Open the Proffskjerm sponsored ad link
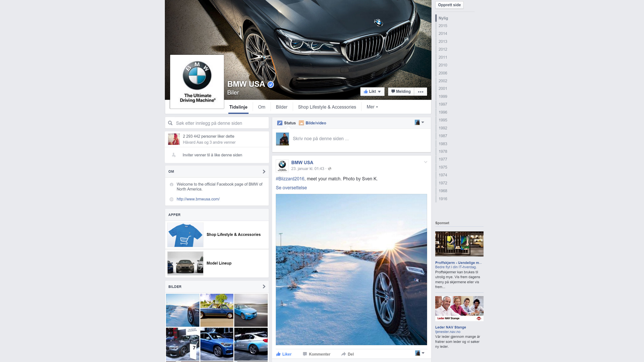Screen dimensions: 644x362 pos(459,263)
